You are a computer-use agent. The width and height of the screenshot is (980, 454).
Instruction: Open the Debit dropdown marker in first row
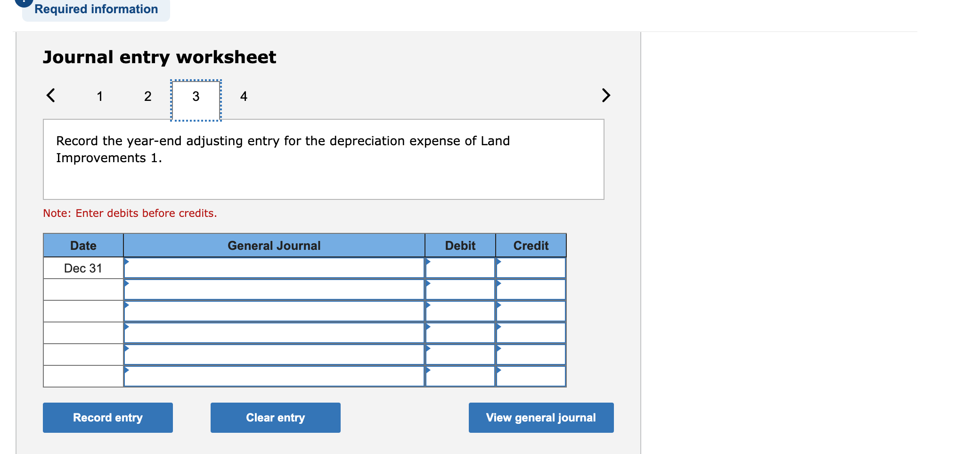(x=428, y=262)
